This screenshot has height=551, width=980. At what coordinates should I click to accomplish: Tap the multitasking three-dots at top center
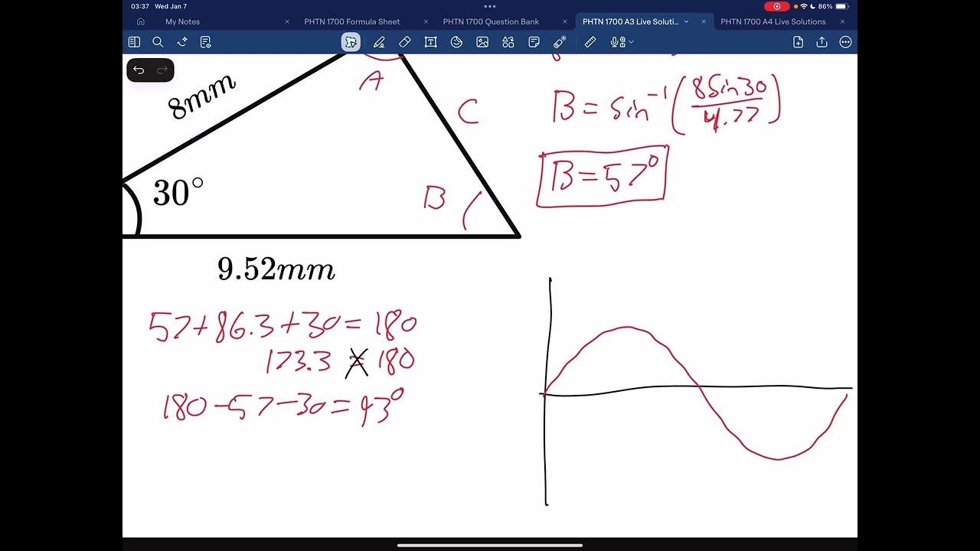click(490, 6)
